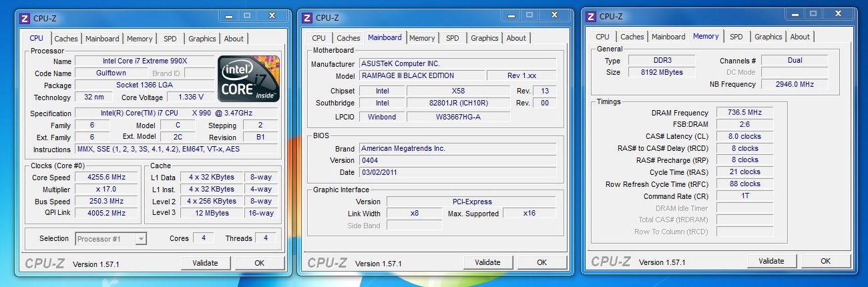The width and height of the screenshot is (868, 287).
Task: Click the Chipset value X58
Action: click(458, 91)
